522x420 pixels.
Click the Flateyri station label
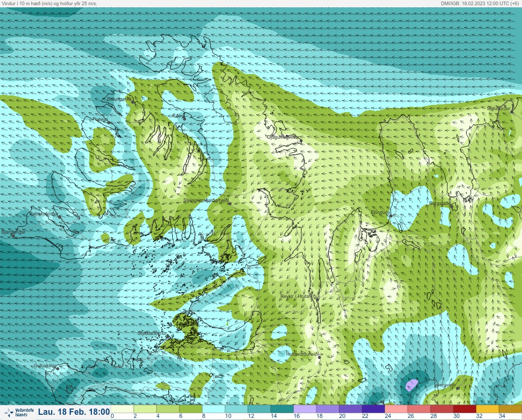click(x=100, y=119)
